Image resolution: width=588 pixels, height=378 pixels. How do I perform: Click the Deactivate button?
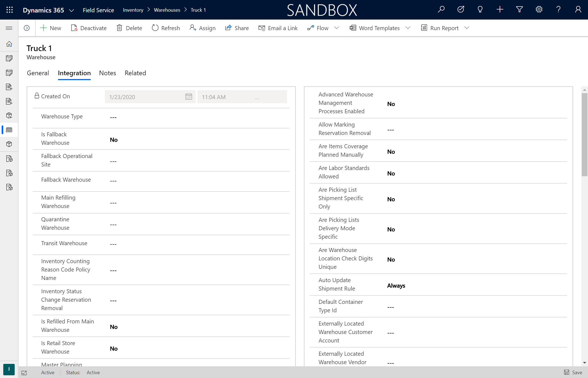click(88, 28)
